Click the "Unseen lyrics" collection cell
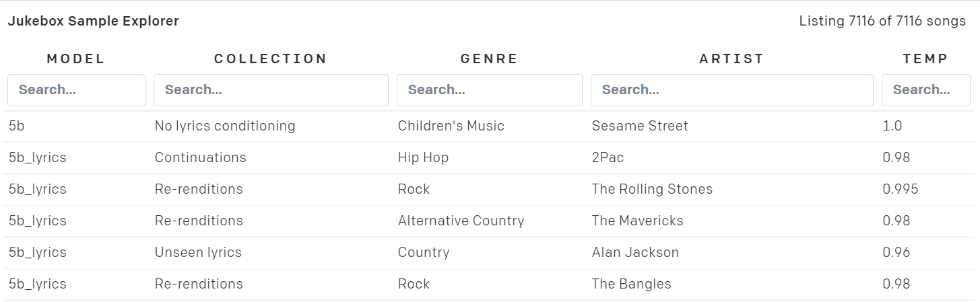Screen dimensions: 980x302 tap(198, 252)
